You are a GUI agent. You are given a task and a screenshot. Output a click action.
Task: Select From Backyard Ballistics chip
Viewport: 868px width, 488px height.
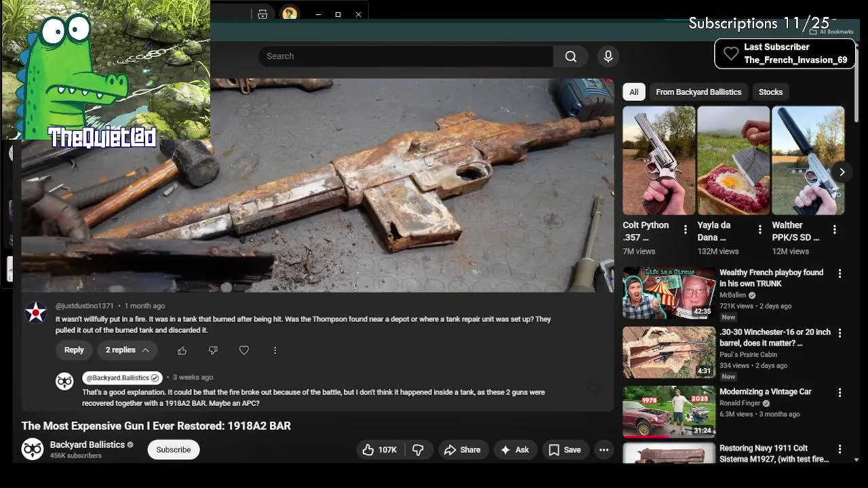click(698, 92)
